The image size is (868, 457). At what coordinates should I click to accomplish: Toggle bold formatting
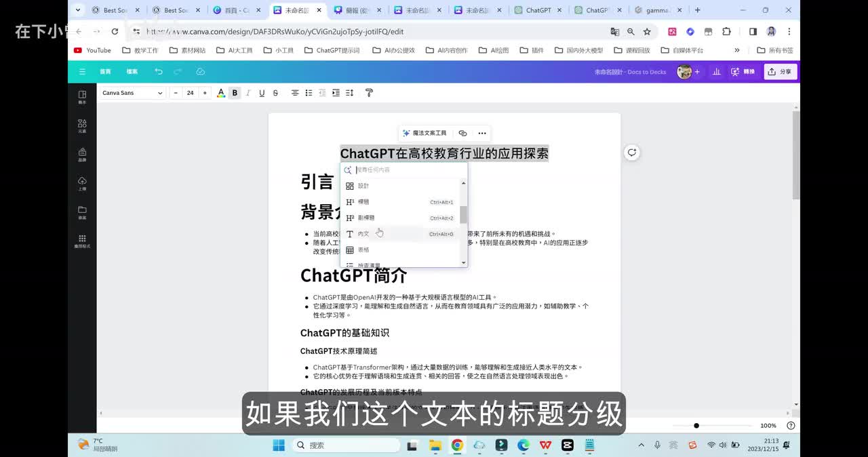235,93
